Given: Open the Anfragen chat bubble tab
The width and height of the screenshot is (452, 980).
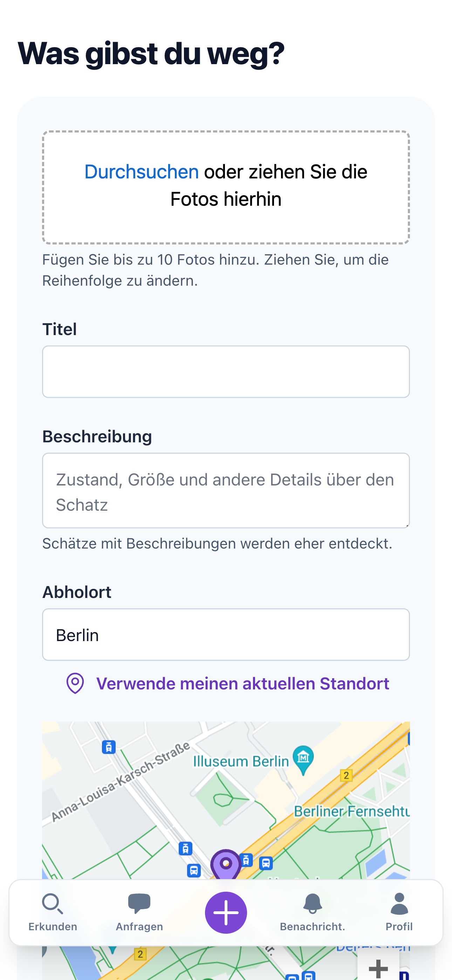Looking at the screenshot, I should 139,912.
